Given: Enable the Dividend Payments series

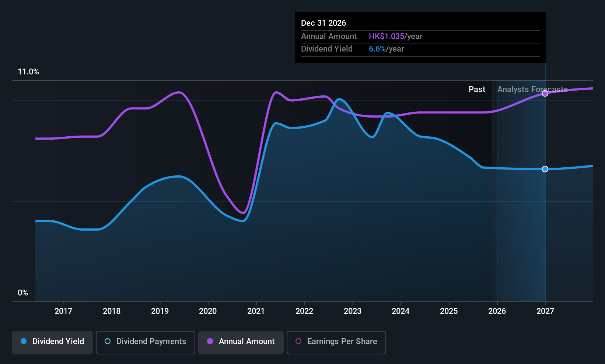Looking at the screenshot, I should [145, 342].
